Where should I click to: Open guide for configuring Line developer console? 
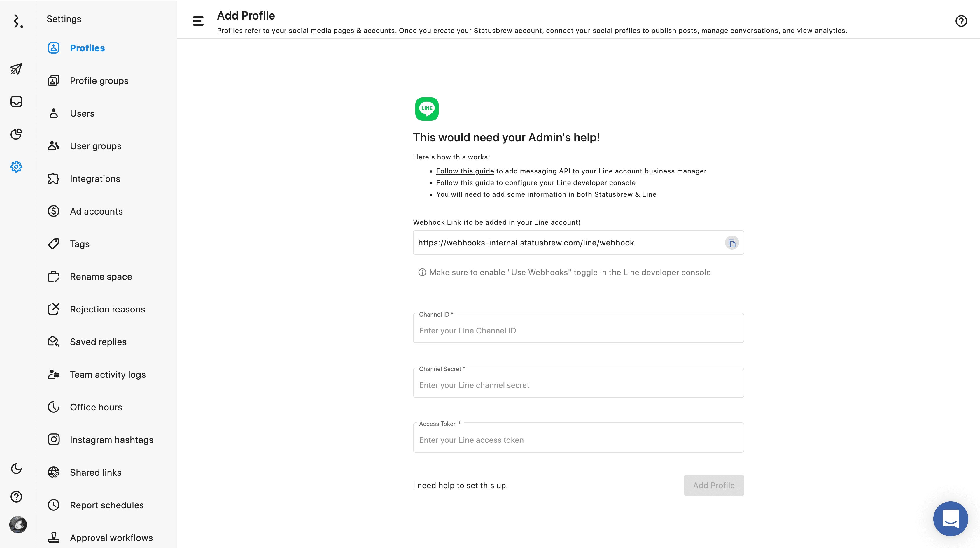(x=465, y=183)
